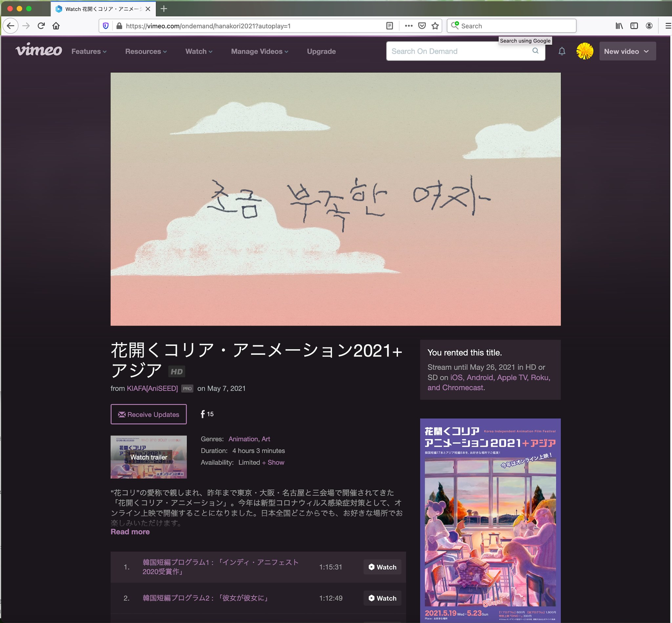Bookmark this page with the star

coord(435,26)
